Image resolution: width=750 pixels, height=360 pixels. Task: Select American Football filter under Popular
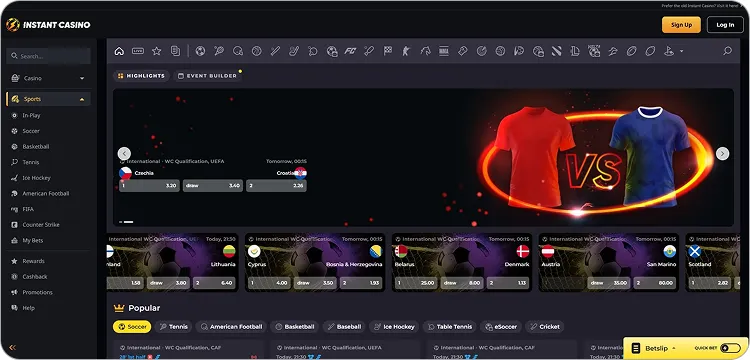pos(231,327)
